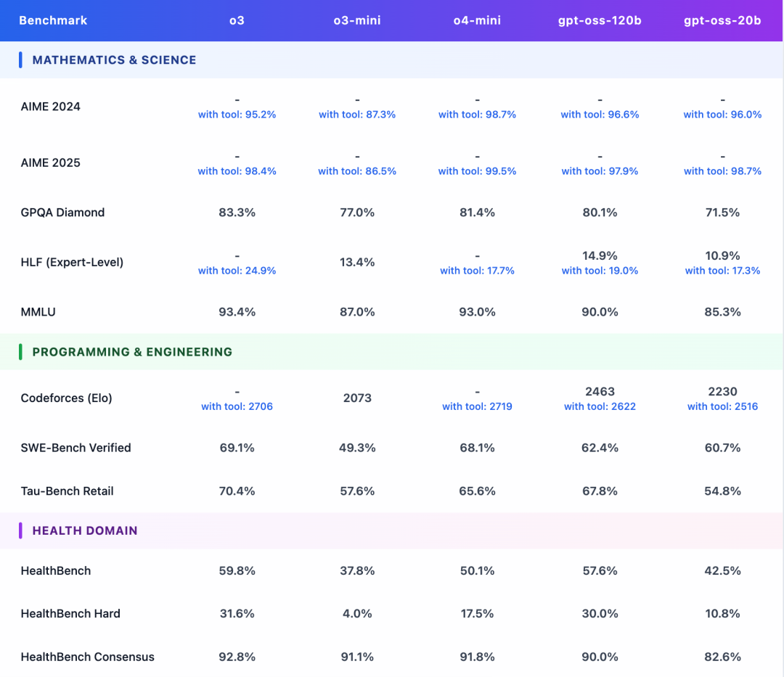Click the Programming & Engineering section heading

pyautogui.click(x=132, y=352)
